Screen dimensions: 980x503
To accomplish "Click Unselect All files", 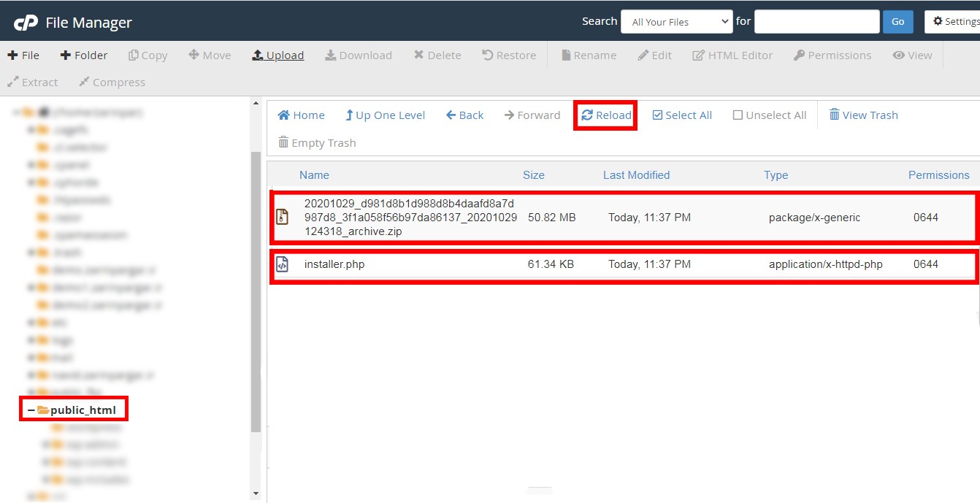I will 770,115.
